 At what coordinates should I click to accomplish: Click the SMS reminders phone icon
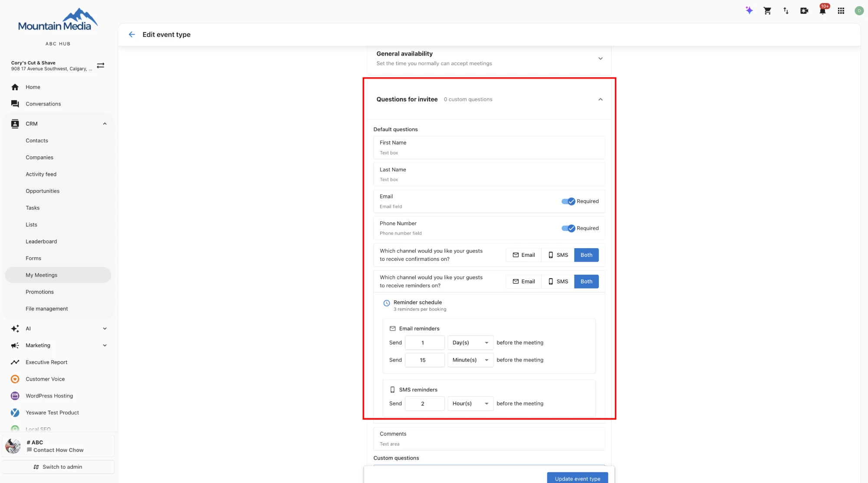pyautogui.click(x=393, y=390)
